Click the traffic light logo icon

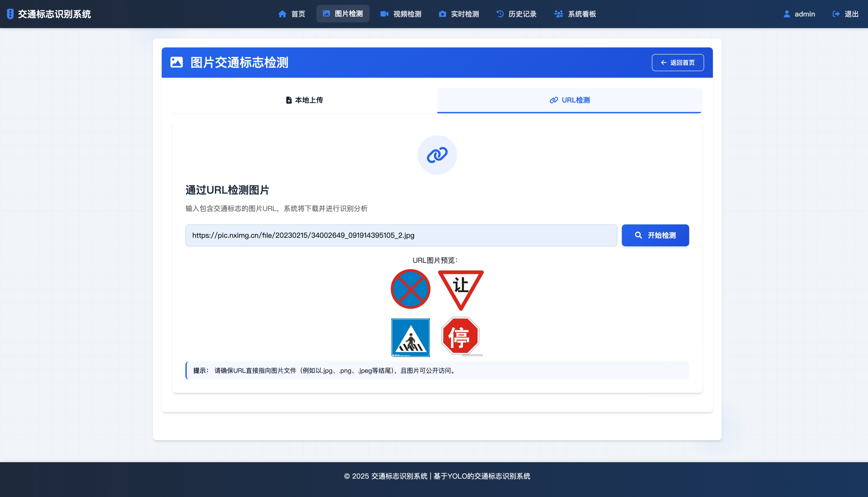click(10, 14)
